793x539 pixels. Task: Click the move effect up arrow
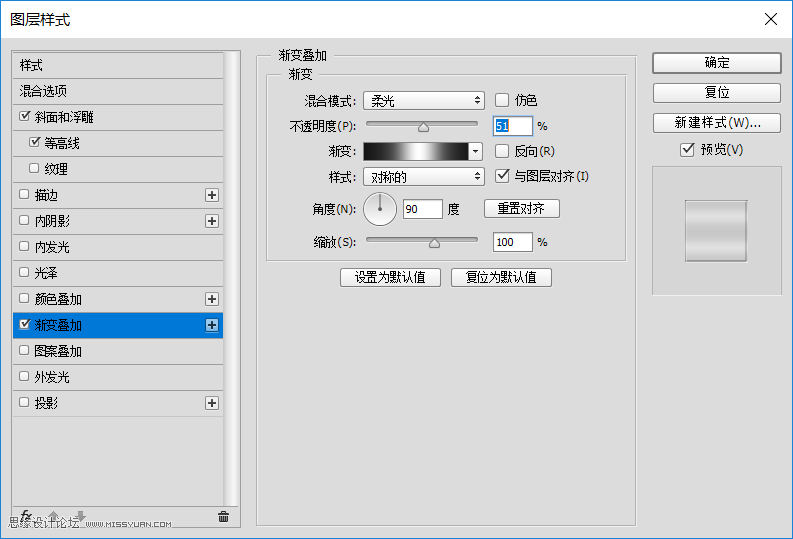click(x=54, y=517)
